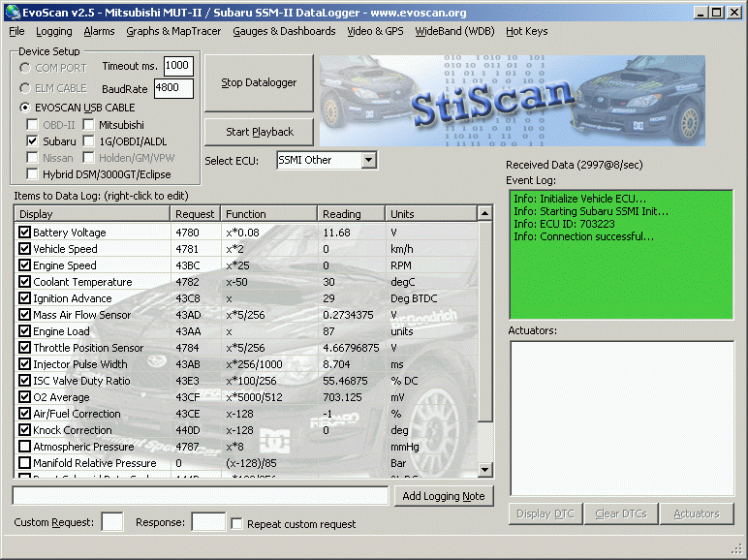Click the Request column header
Image resolution: width=748 pixels, height=560 pixels.
point(195,214)
